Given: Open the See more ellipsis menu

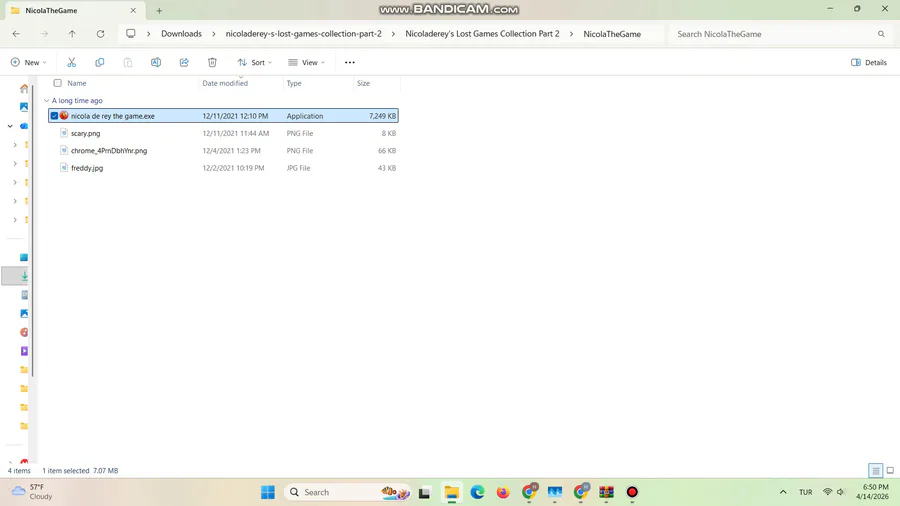Looking at the screenshot, I should tap(350, 63).
